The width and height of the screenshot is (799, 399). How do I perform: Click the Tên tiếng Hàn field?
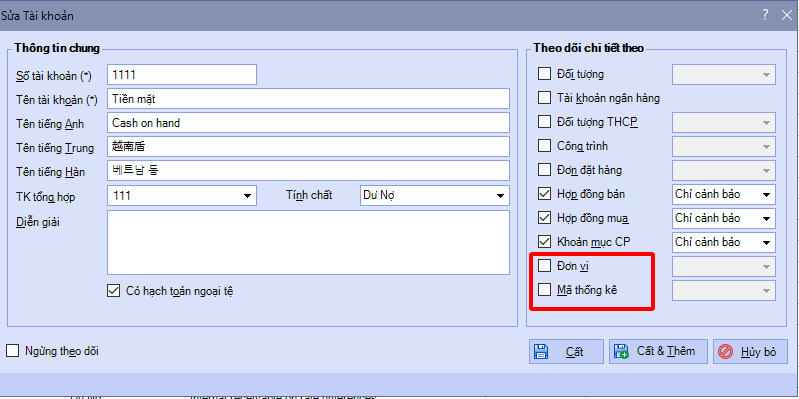(x=308, y=171)
